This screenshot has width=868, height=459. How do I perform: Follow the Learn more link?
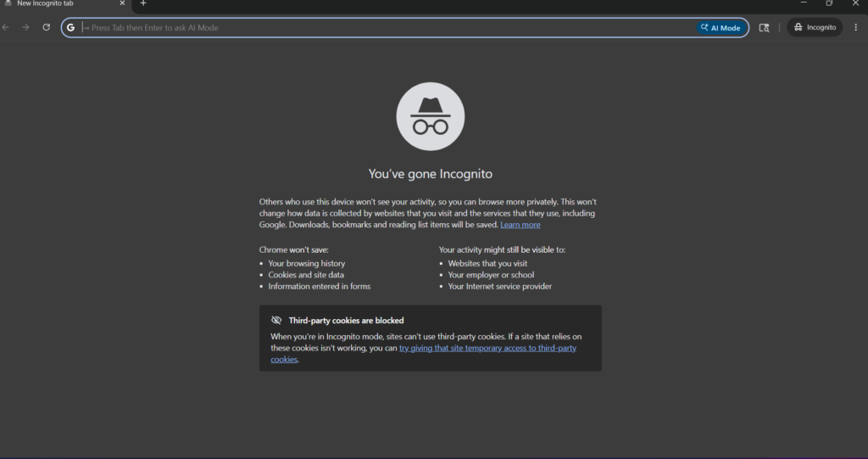click(x=520, y=225)
